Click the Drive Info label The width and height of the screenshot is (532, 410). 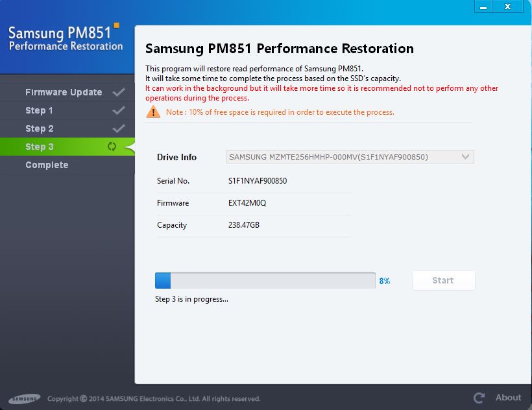176,157
